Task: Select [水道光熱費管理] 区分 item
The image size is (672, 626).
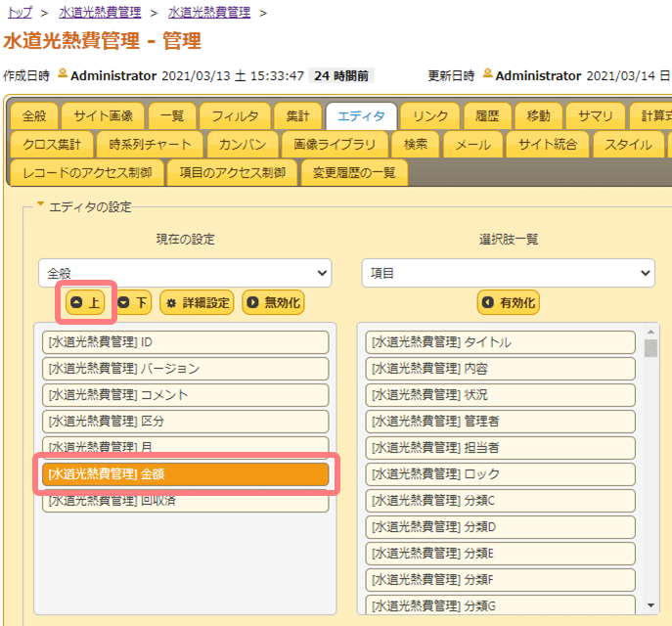Action: coord(185,422)
